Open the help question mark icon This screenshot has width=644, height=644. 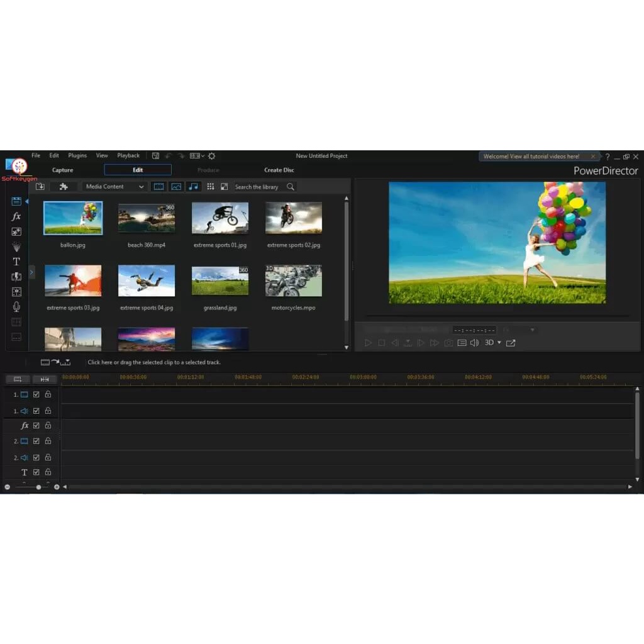click(x=608, y=157)
